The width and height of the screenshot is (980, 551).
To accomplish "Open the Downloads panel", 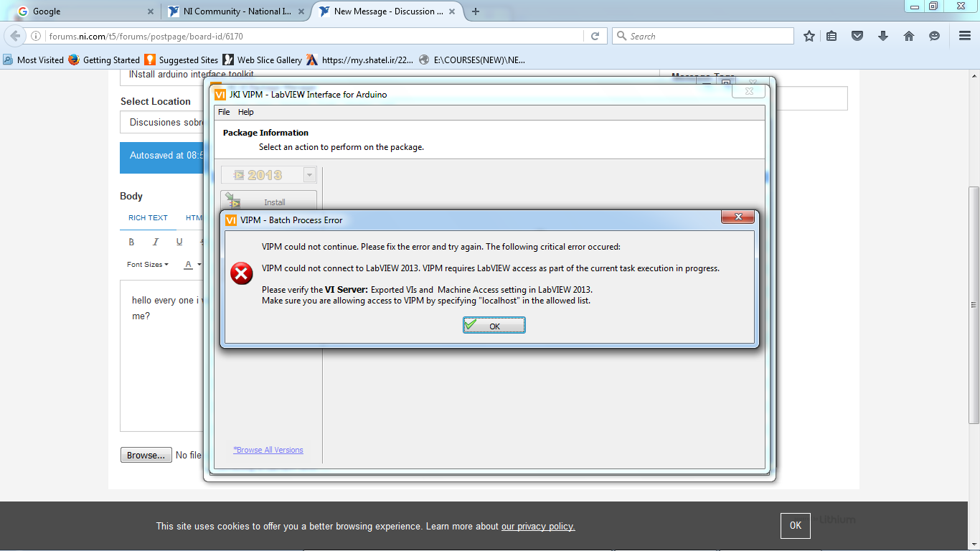I will [883, 36].
